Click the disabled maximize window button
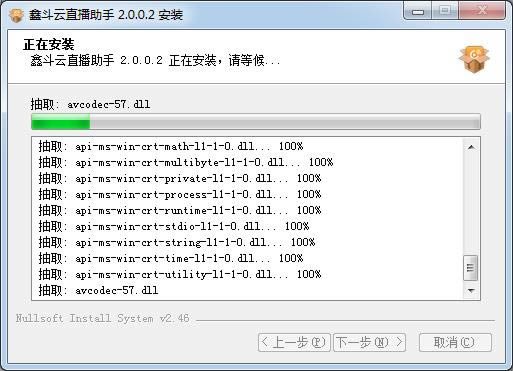Viewport: 513px width, 371px height. 445,12
